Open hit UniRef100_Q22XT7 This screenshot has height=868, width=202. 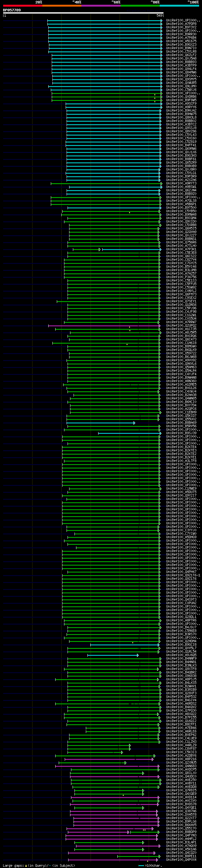(x=181, y=818)
